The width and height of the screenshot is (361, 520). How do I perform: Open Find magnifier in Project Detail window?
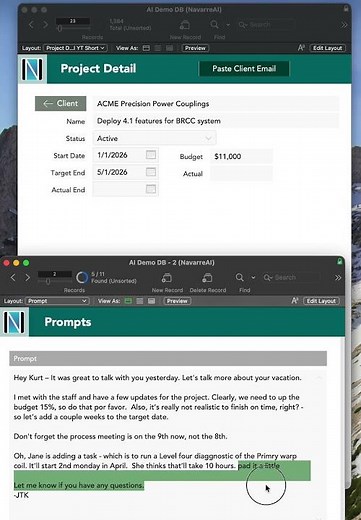[x=215, y=25]
